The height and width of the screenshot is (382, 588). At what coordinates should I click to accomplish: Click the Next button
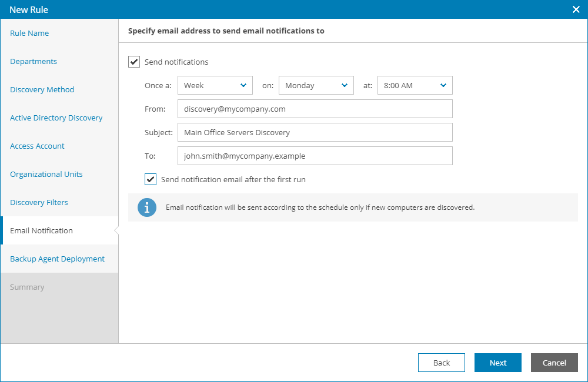point(497,363)
